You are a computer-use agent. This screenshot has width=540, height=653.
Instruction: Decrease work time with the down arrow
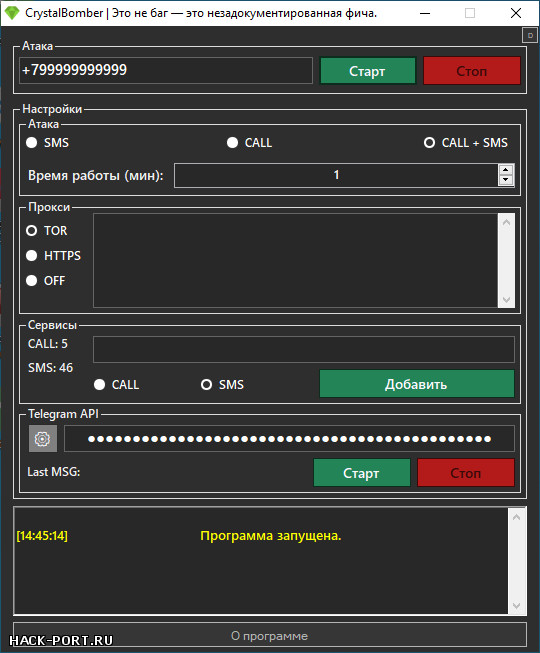[505, 180]
